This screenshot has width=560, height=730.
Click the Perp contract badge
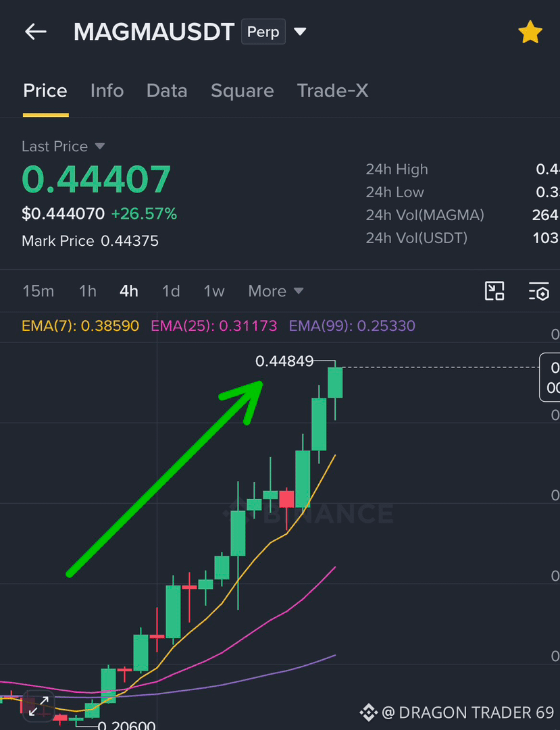263,32
